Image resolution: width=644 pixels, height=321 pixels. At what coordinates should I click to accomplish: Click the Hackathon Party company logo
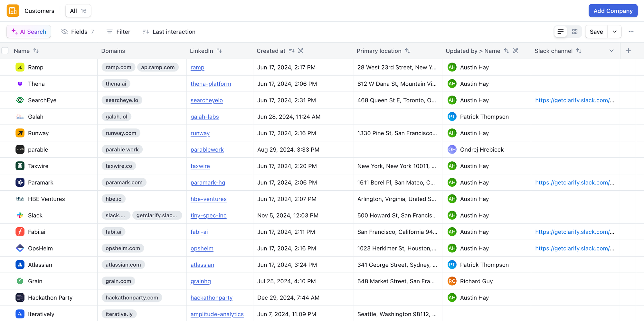(20, 297)
